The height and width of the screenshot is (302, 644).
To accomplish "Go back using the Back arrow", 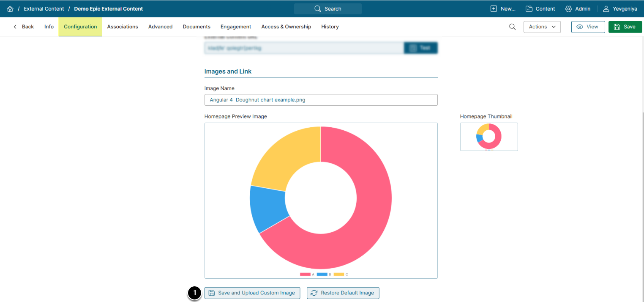I will click(24, 27).
